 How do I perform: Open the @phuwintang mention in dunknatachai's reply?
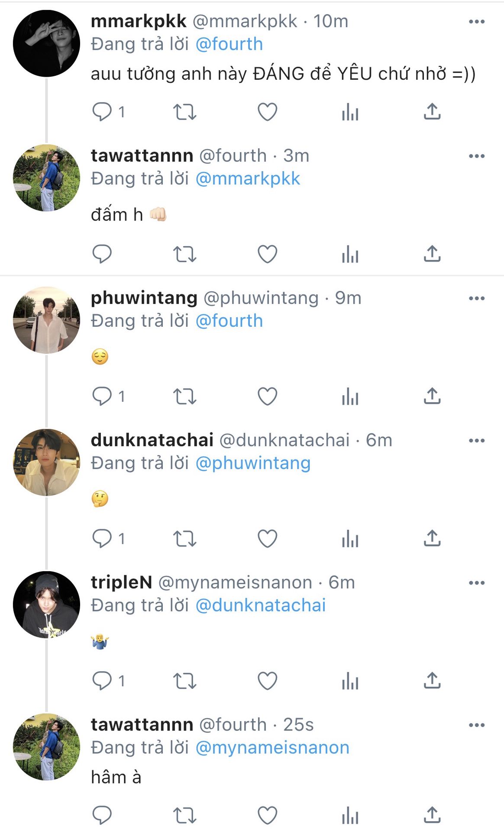coord(253,463)
